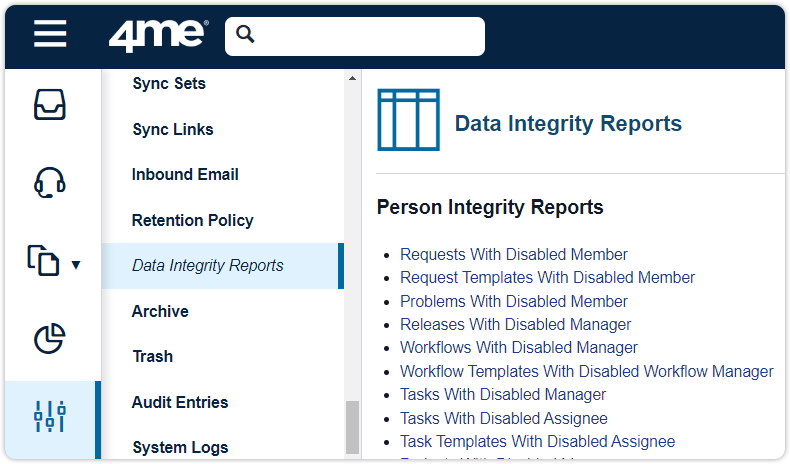
Task: Open Workflows With Disabled Manager report
Action: point(519,348)
